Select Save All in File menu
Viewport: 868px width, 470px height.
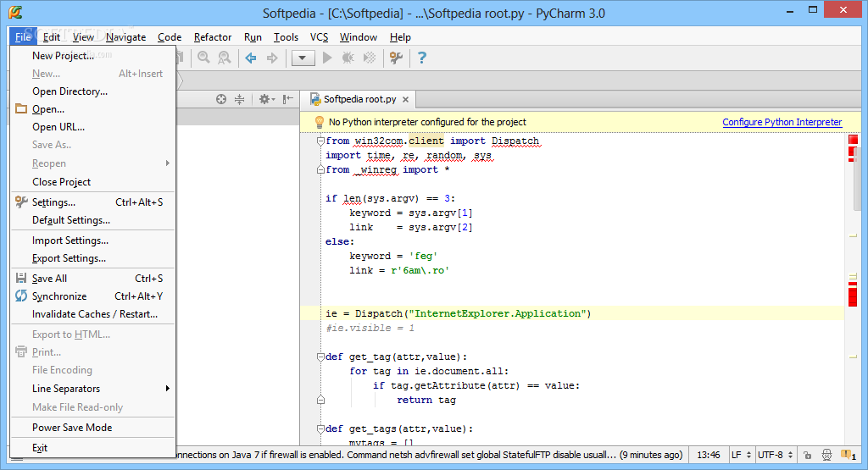point(92,279)
